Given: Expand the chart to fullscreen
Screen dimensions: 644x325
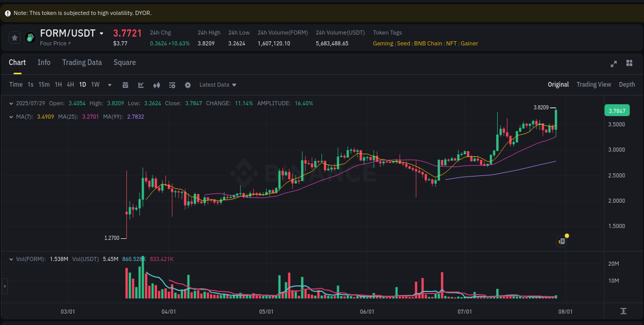Looking at the screenshot, I should click(614, 63).
